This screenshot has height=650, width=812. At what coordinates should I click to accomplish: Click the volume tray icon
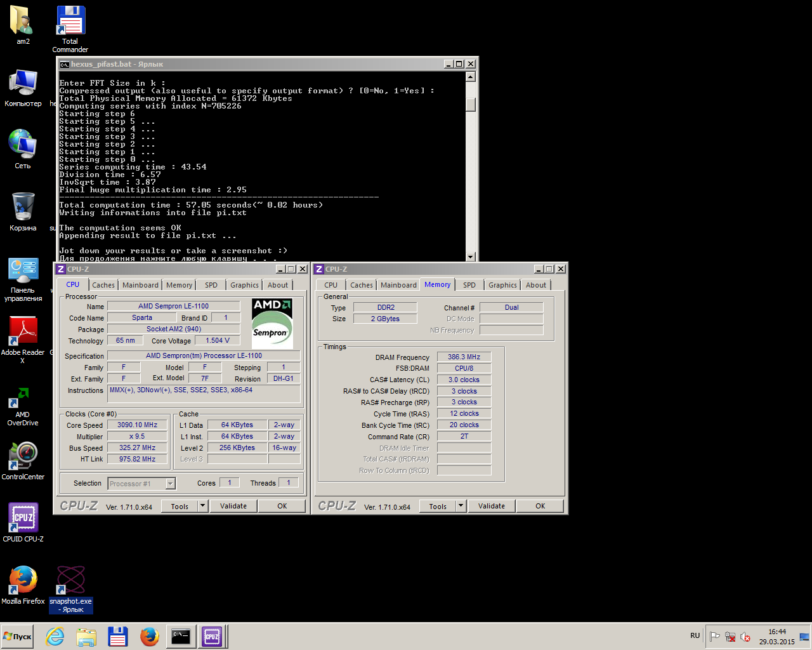coord(745,637)
